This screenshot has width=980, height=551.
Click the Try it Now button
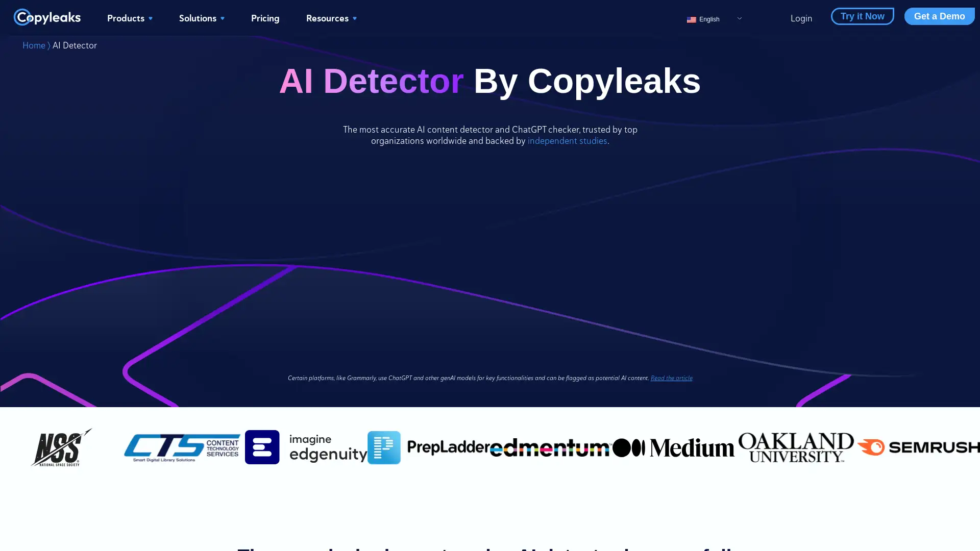862,15
